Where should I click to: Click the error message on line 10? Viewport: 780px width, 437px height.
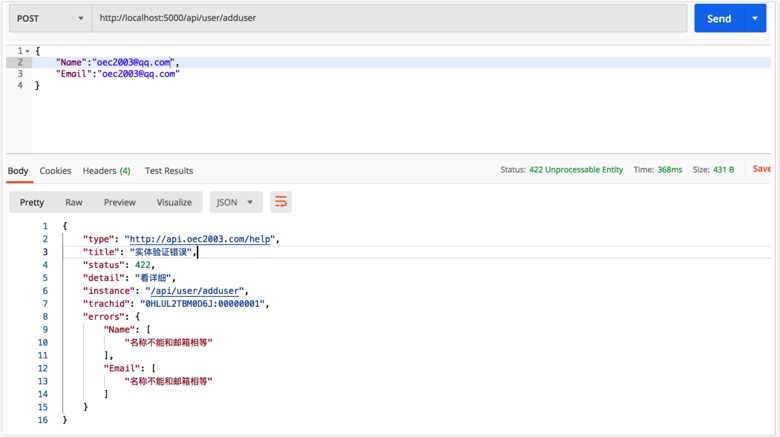168,342
